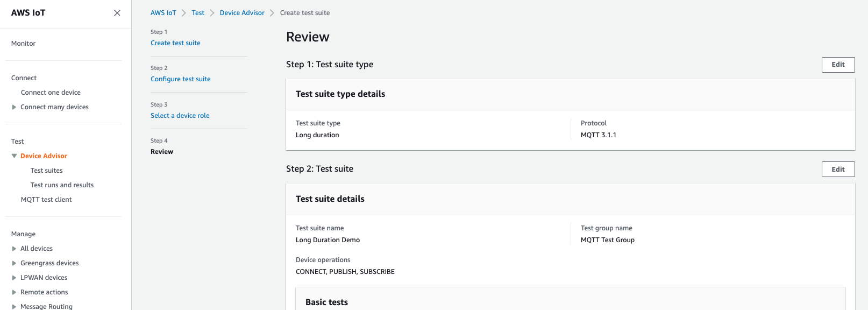Open Device Advisor breadcrumb link
This screenshot has height=310, width=868.
242,13
